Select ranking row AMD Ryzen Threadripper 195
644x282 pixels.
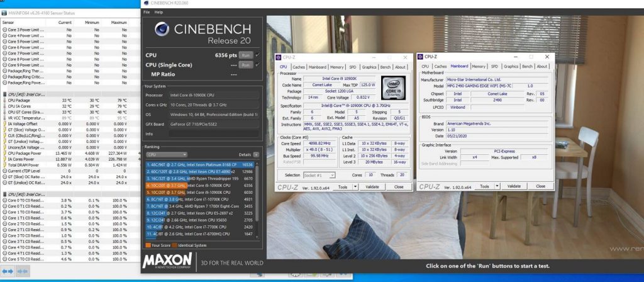[200, 178]
